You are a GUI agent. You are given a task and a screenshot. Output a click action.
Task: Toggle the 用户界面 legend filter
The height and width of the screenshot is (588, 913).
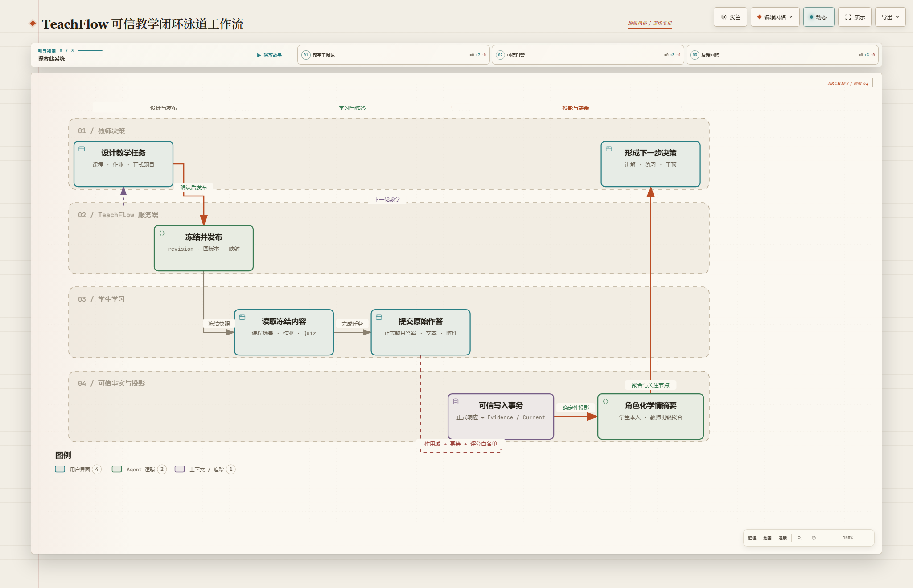coord(78,469)
